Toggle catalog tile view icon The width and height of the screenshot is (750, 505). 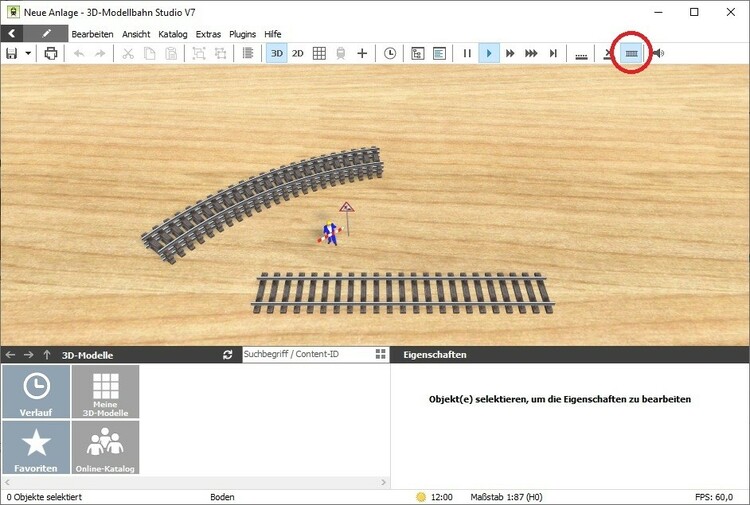[x=381, y=354]
